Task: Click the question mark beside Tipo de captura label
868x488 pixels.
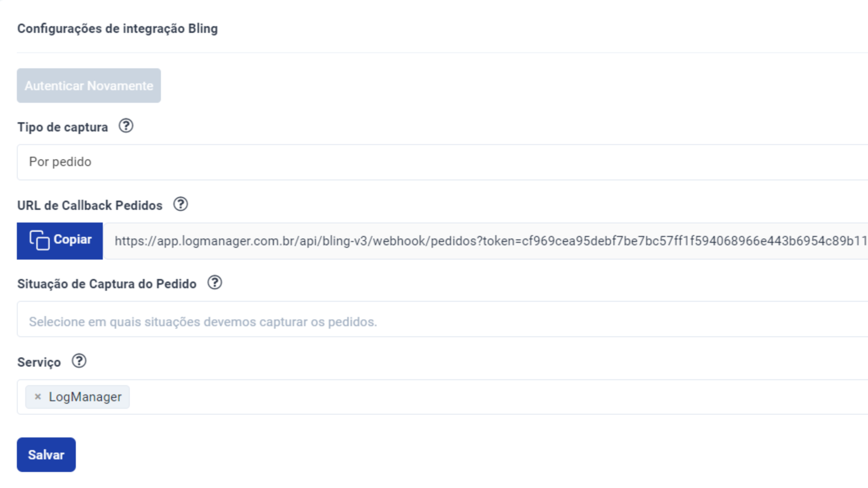Action: click(x=127, y=126)
